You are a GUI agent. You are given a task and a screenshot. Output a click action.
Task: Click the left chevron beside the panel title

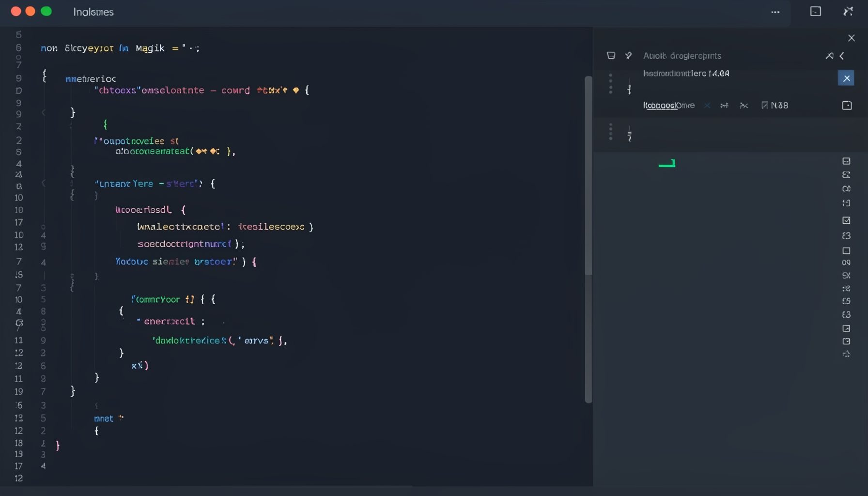842,56
